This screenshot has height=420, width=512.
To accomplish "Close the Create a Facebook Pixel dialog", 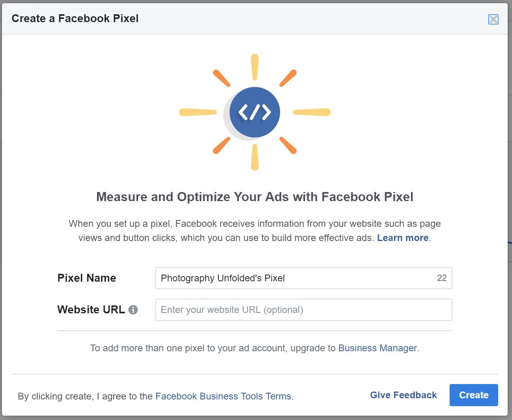I will 493,19.
